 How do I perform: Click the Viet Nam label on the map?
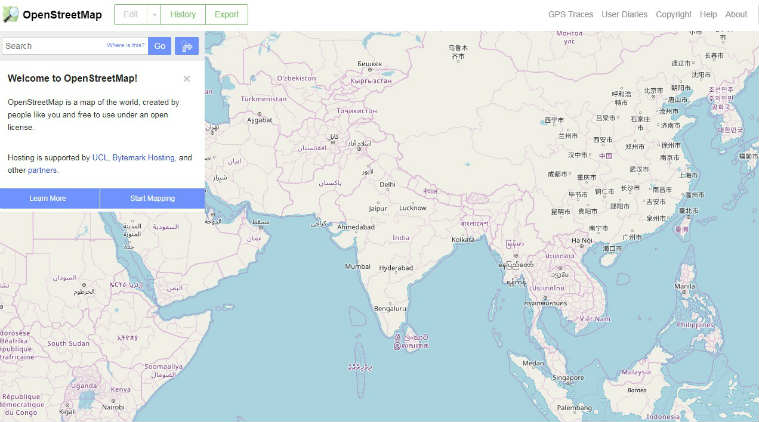point(595,319)
